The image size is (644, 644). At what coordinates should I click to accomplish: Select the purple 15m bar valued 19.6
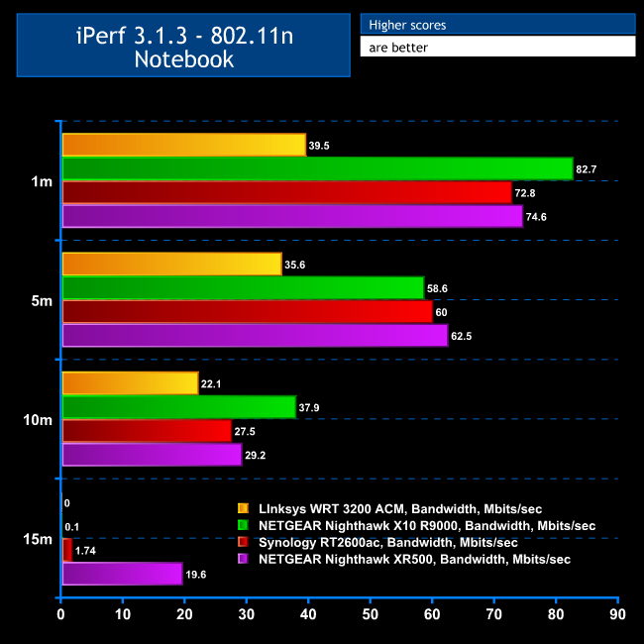[123, 574]
